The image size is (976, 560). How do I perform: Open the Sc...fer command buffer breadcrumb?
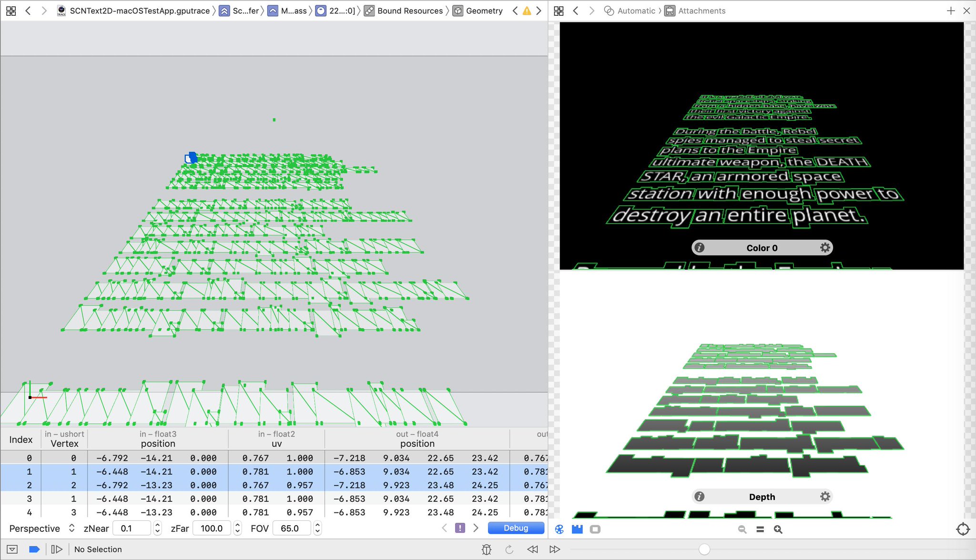[239, 10]
